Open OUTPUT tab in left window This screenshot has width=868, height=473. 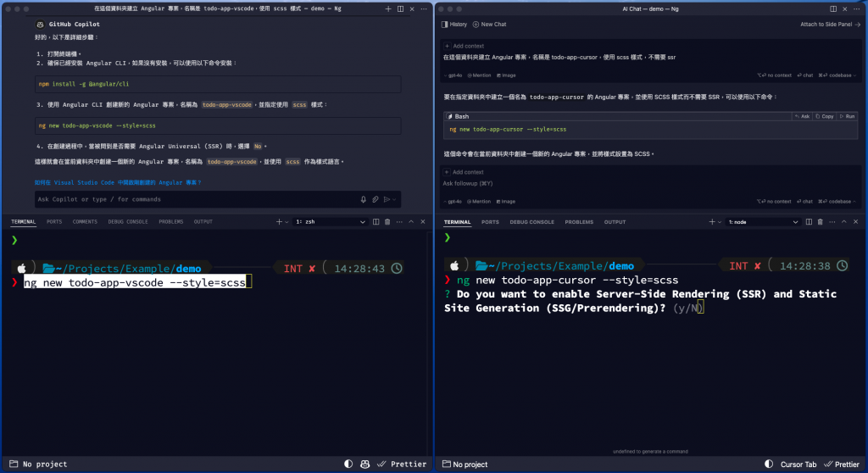(203, 221)
